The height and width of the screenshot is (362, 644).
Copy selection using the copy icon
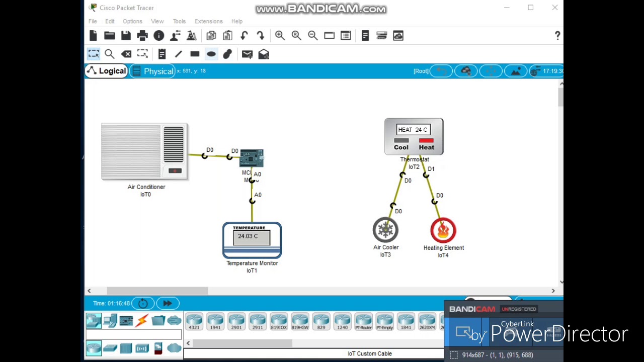(x=211, y=36)
